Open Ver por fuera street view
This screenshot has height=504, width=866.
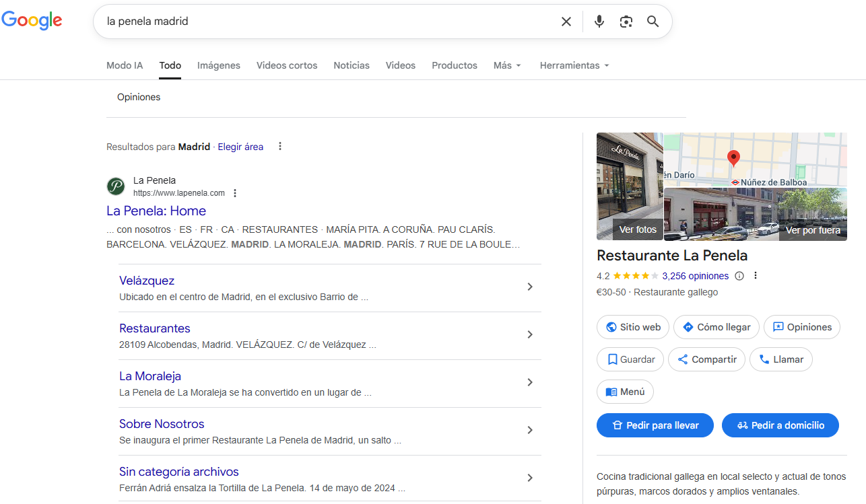[756, 214]
